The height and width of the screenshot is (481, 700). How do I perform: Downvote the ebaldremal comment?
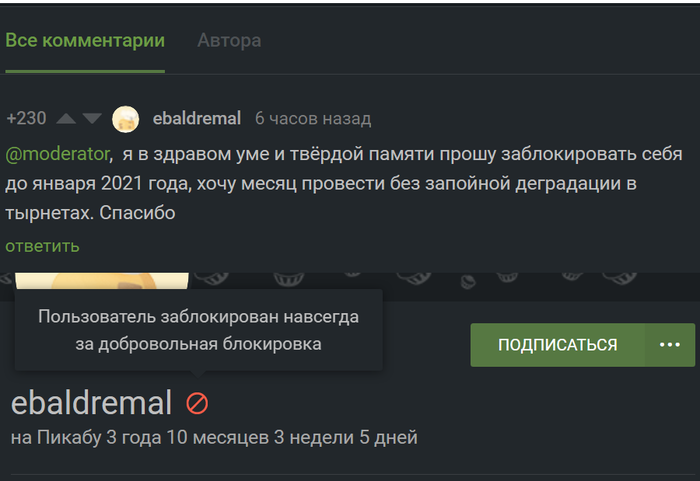click(x=92, y=119)
